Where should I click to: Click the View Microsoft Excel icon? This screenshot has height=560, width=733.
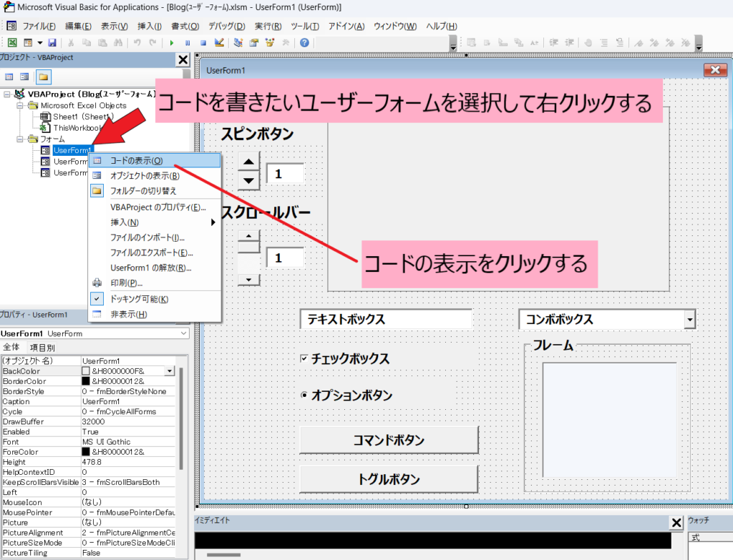coord(11,41)
